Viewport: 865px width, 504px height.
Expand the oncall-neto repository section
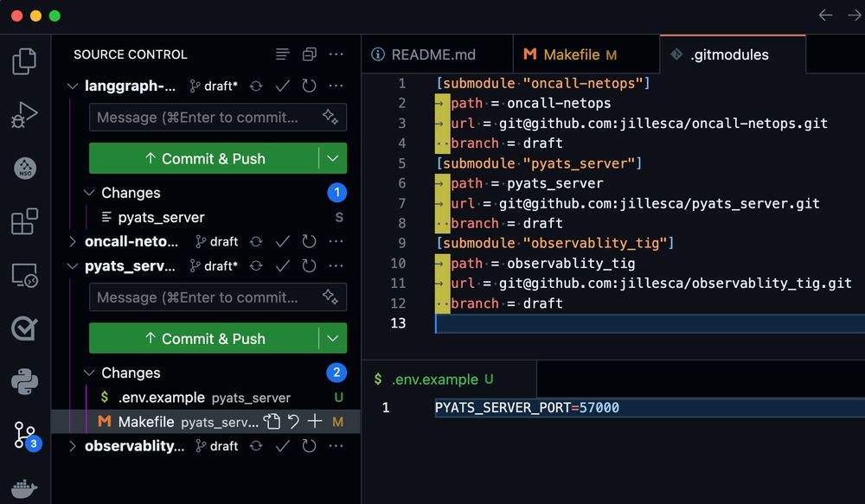pyautogui.click(x=72, y=241)
